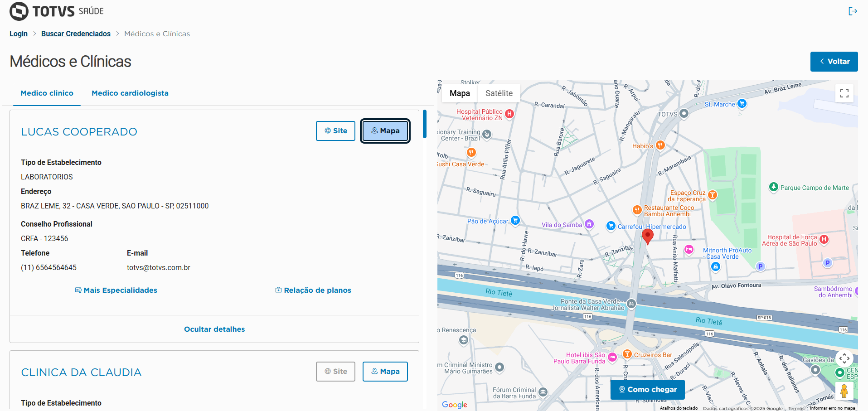The image size is (868, 411).
Task: Click the phone number (11) 6564564645
Action: pos(48,268)
